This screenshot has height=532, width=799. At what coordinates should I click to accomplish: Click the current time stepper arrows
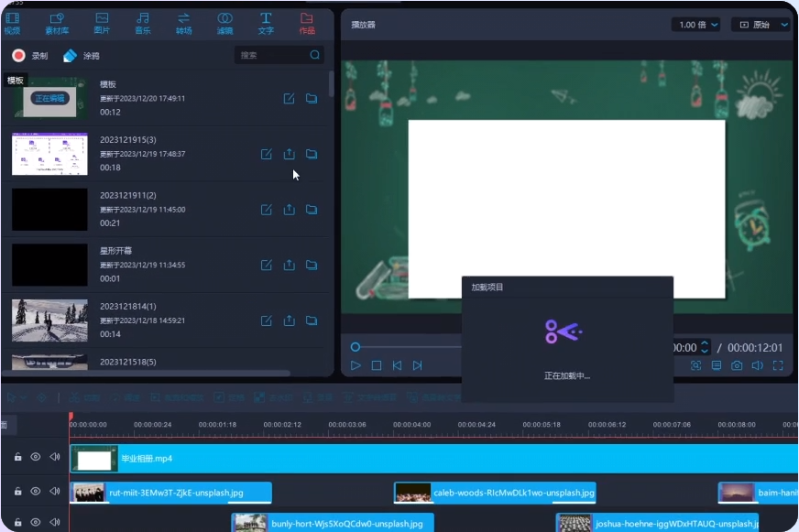point(705,347)
